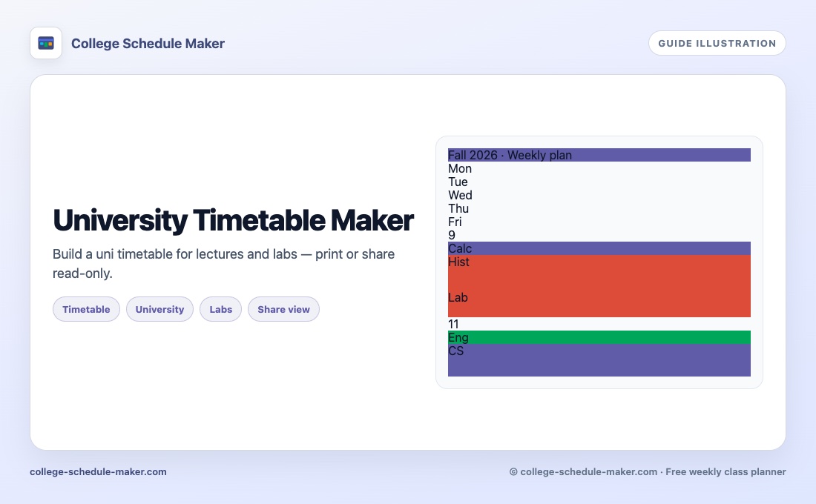Image resolution: width=816 pixels, height=504 pixels.
Task: Click the 9 hour label
Action: tap(452, 235)
